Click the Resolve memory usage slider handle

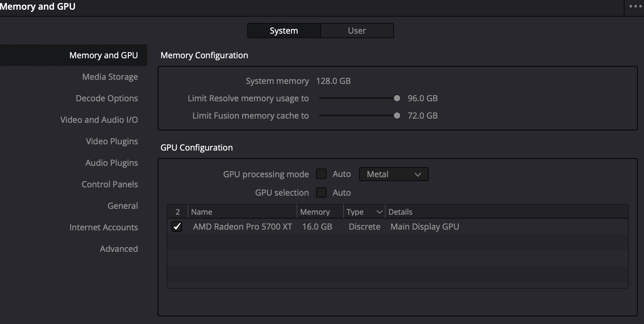[x=397, y=98]
